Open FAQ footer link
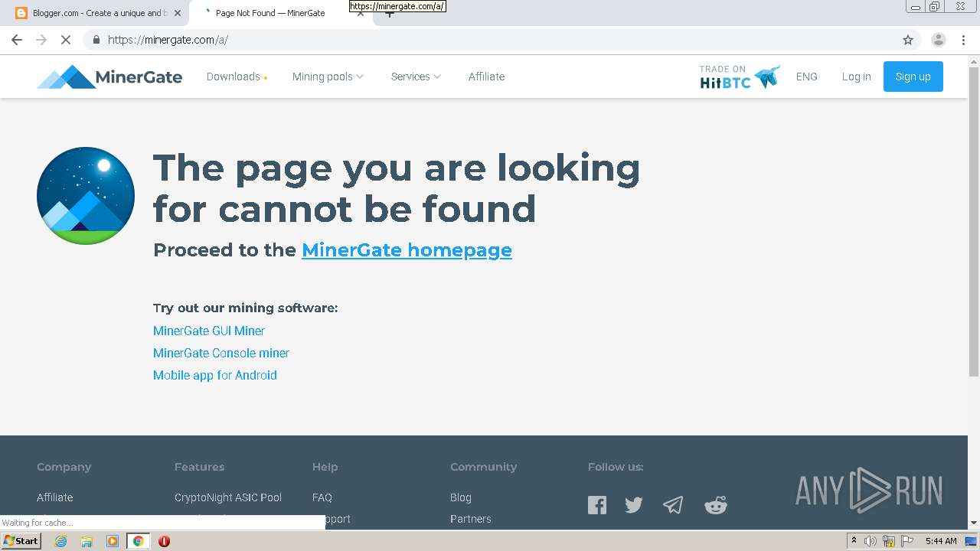 [322, 497]
